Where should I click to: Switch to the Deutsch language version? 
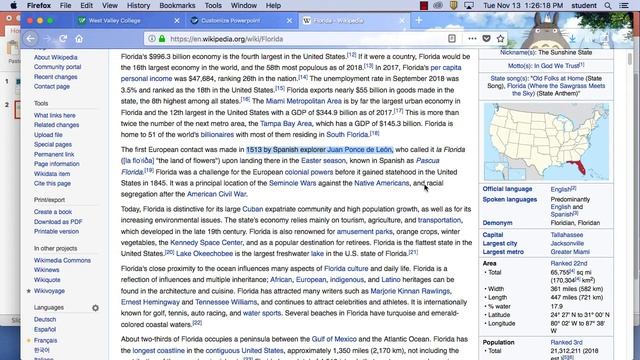point(45,320)
